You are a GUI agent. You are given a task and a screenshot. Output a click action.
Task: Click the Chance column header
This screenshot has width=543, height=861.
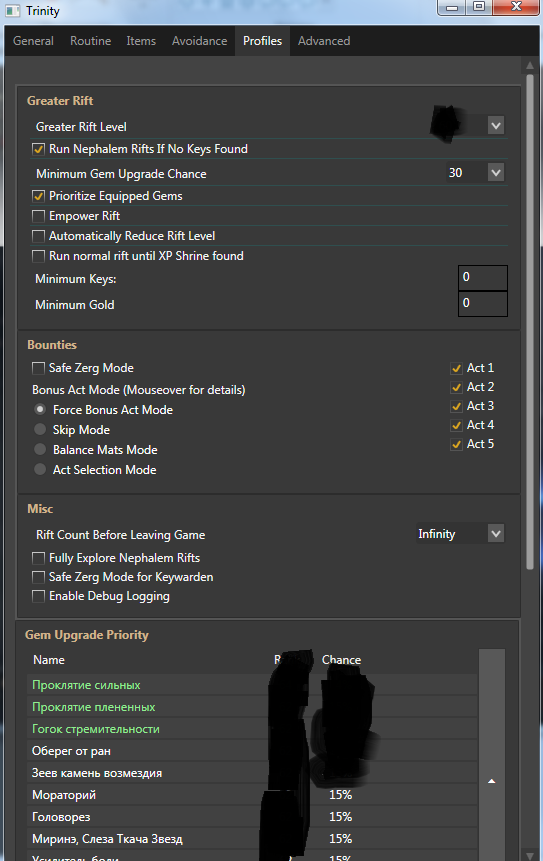pyautogui.click(x=341, y=660)
